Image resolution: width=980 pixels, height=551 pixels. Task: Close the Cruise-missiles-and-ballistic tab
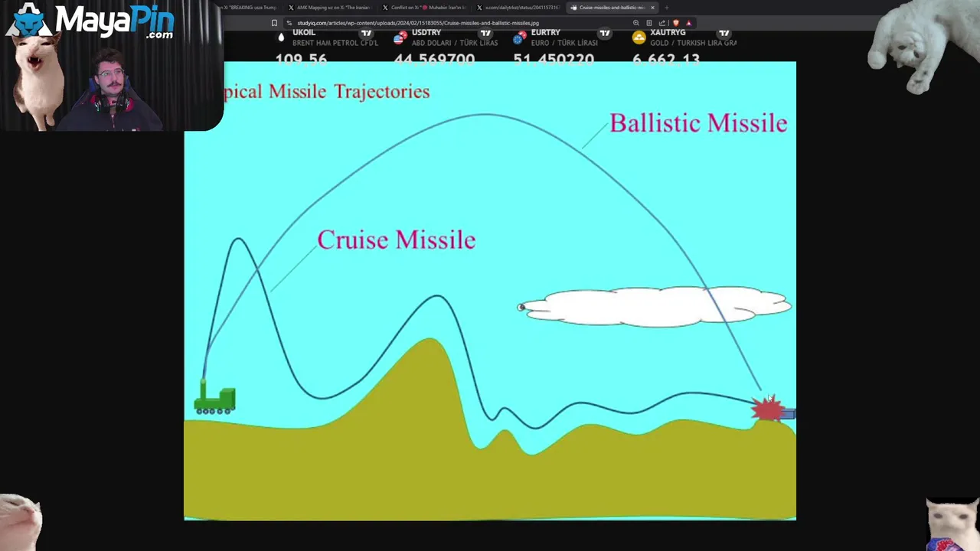[652, 8]
